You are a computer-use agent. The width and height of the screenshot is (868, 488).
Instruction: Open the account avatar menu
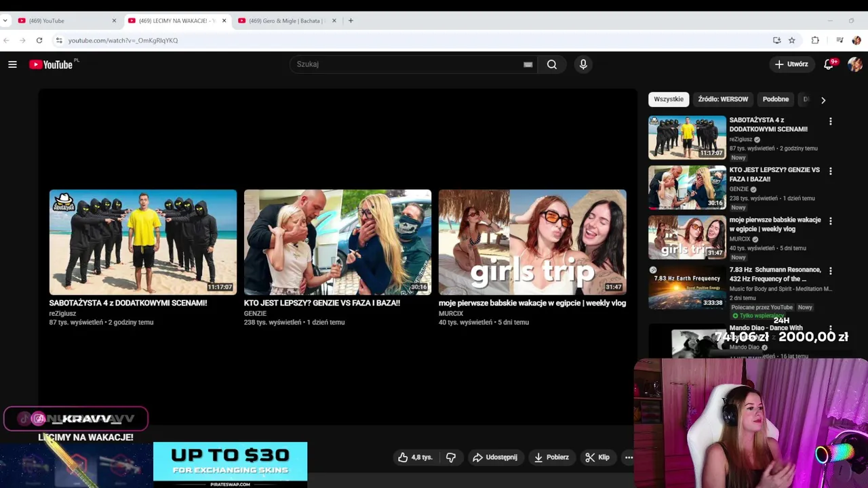pyautogui.click(x=854, y=64)
